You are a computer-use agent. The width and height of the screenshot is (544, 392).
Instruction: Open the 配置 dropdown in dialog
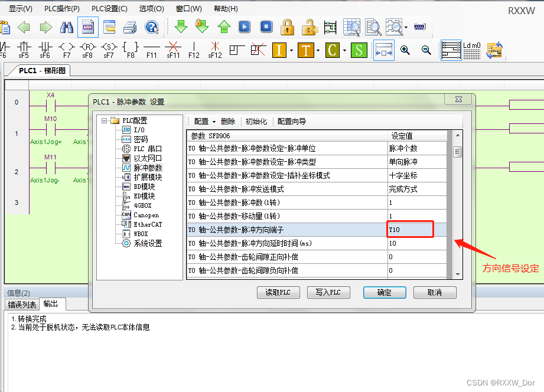[x=205, y=122]
